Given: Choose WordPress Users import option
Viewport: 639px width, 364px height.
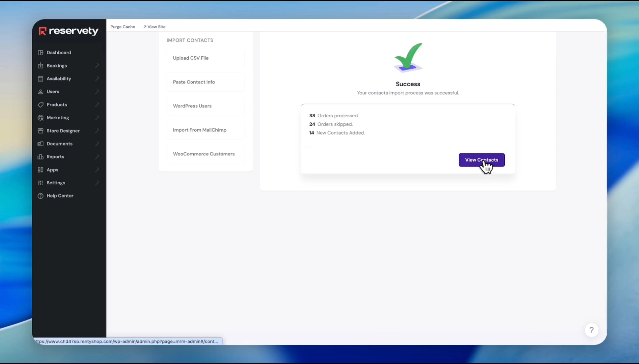Looking at the screenshot, I should (x=205, y=106).
